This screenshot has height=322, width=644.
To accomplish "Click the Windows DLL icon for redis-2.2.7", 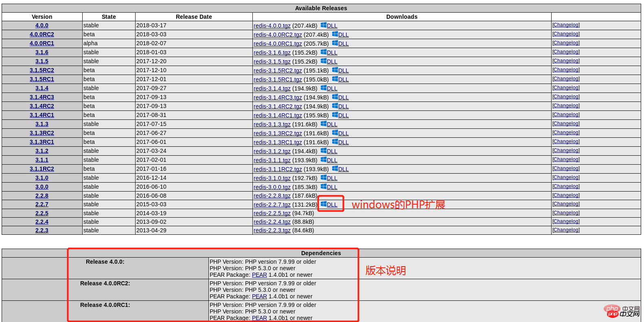I will point(324,204).
